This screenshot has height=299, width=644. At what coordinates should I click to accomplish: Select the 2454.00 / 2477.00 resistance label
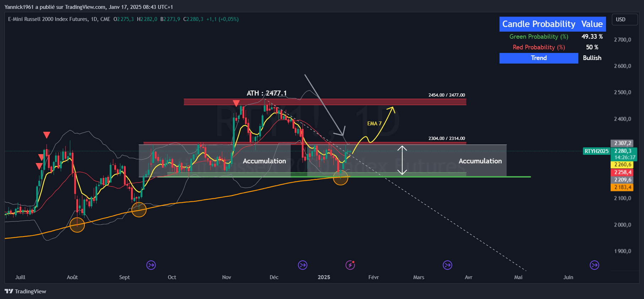click(447, 95)
